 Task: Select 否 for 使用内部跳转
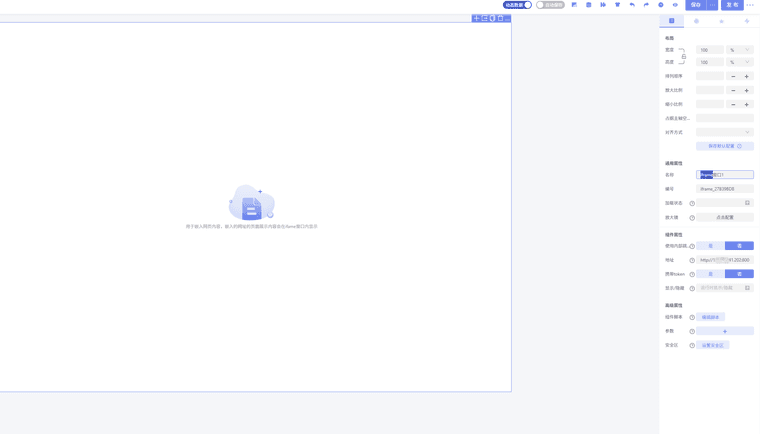(739, 246)
